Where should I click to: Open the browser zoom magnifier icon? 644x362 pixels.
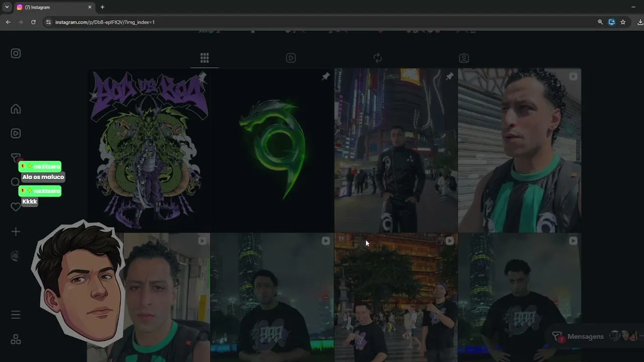coord(600,22)
